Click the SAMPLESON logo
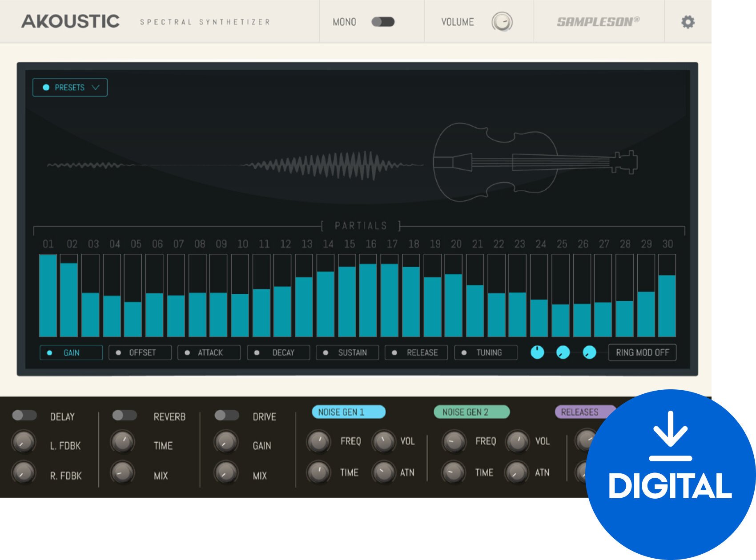This screenshot has height=560, width=756. pos(598,21)
